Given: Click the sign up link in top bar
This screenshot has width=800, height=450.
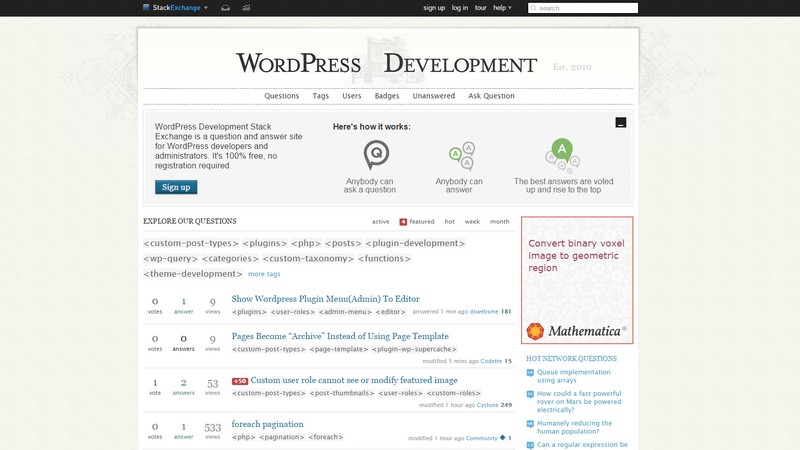Looking at the screenshot, I should click(434, 8).
